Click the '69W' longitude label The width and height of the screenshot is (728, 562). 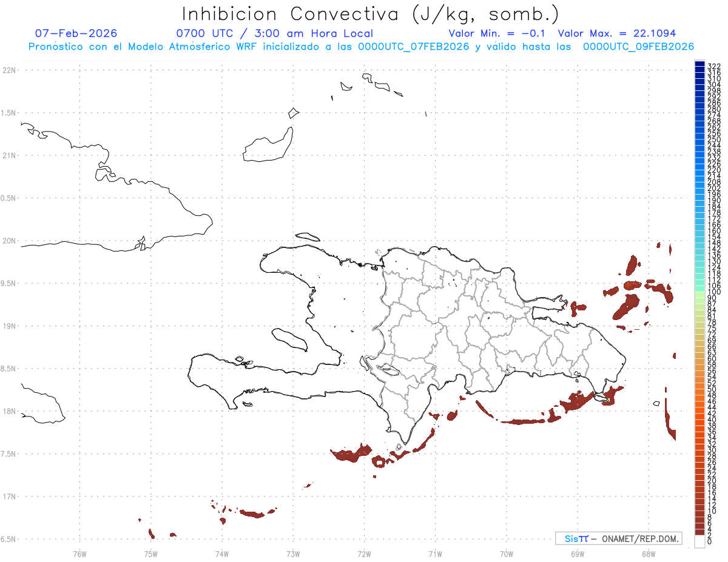point(578,554)
